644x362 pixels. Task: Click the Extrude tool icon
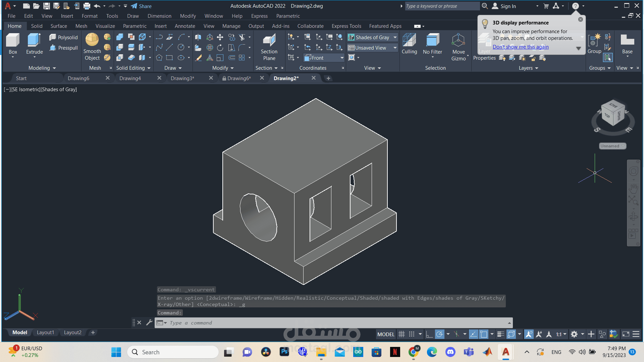point(34,41)
